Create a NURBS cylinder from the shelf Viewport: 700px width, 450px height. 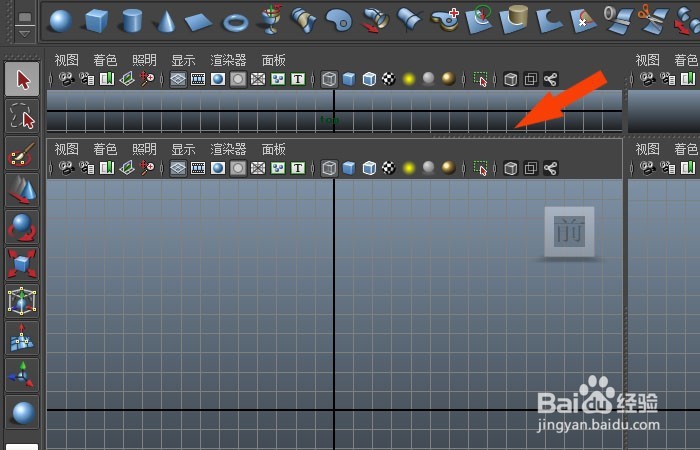(x=131, y=21)
